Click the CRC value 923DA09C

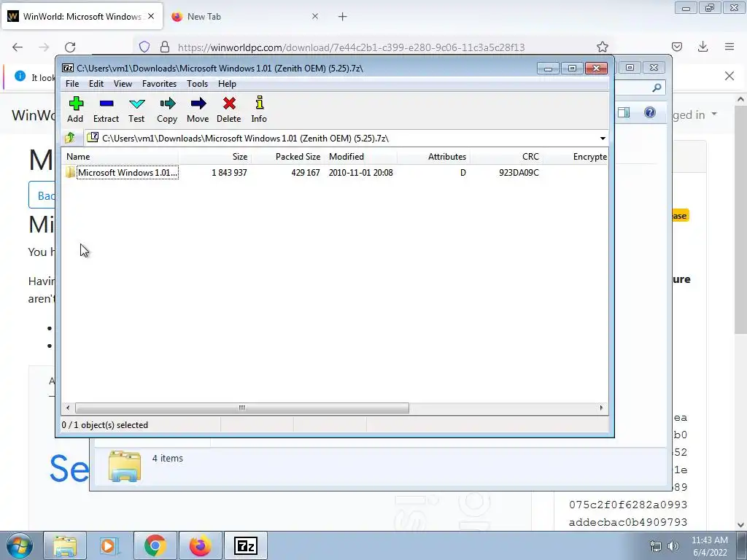[519, 172]
